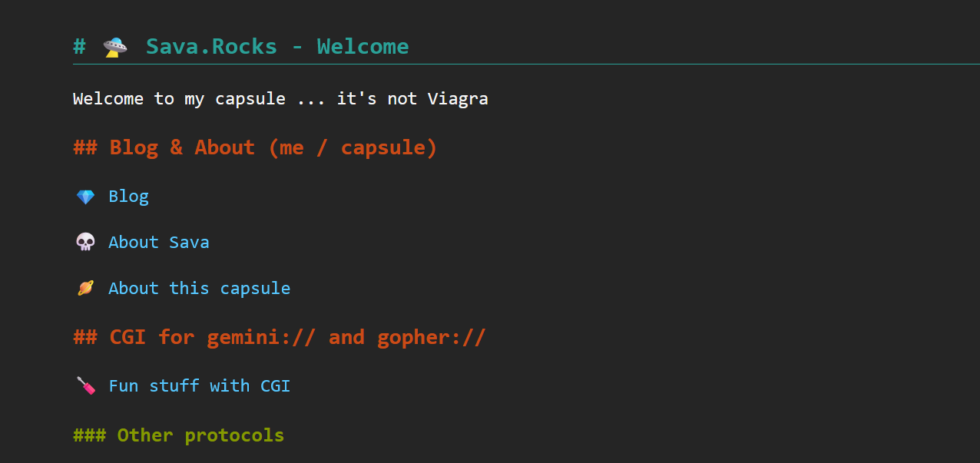Click the Other protocols heading text
The image size is (980, 463).
click(x=200, y=435)
